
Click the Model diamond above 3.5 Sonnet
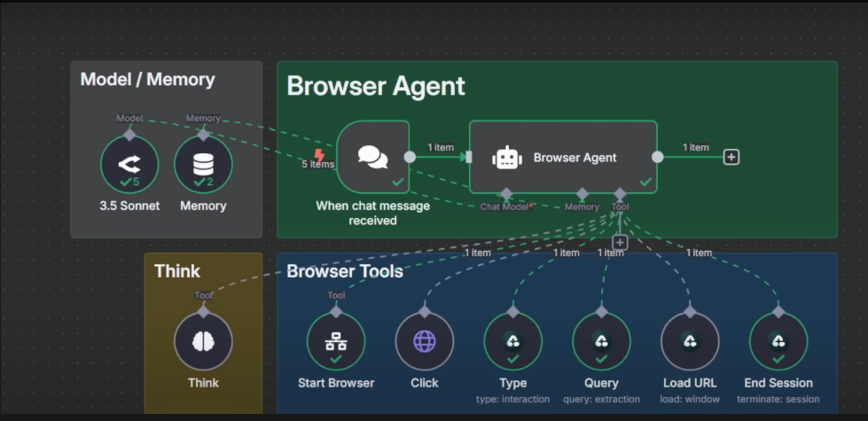coord(129,135)
